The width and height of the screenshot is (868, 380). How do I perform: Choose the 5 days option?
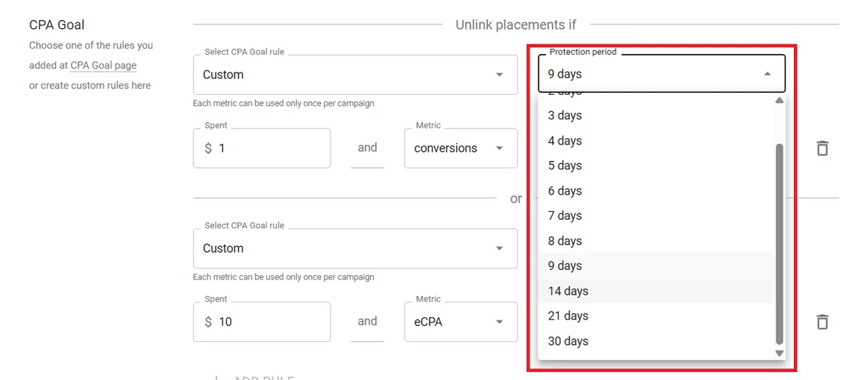(x=565, y=166)
